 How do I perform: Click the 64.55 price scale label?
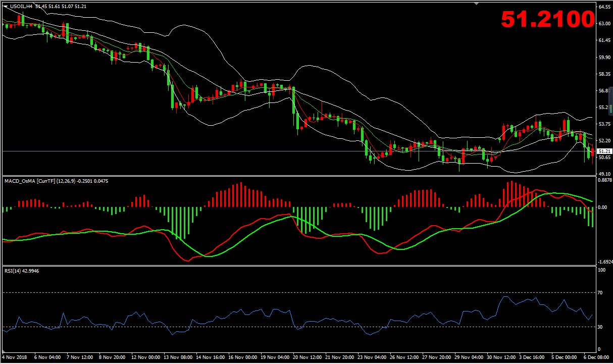click(604, 8)
